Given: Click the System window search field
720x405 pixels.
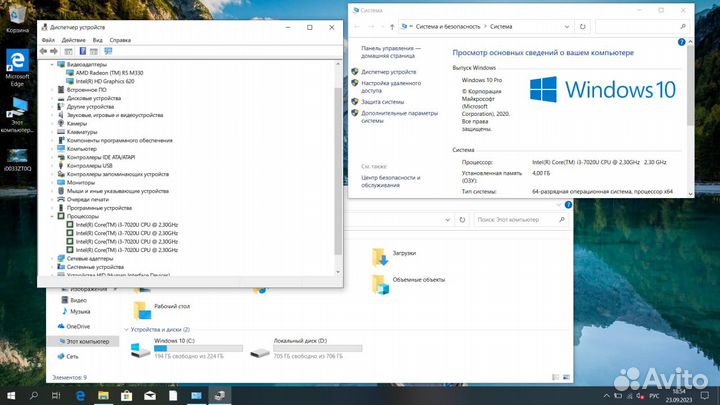Looking at the screenshot, I should coord(642,27).
